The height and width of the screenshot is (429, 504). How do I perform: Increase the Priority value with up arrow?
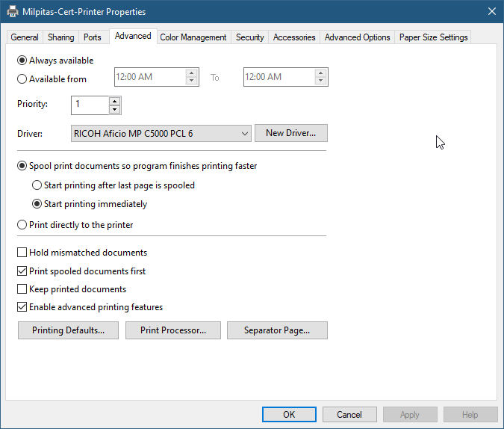(114, 100)
